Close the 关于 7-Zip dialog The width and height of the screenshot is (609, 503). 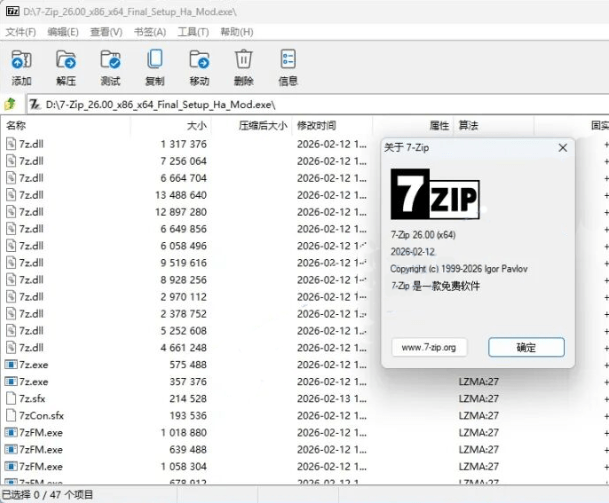pyautogui.click(x=563, y=148)
